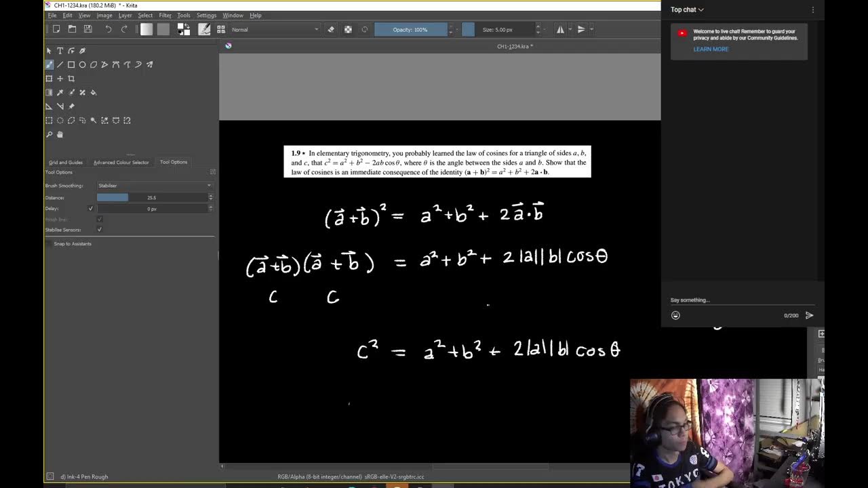
Task: Toggle eraser mode in toolbar
Action: pos(331,29)
